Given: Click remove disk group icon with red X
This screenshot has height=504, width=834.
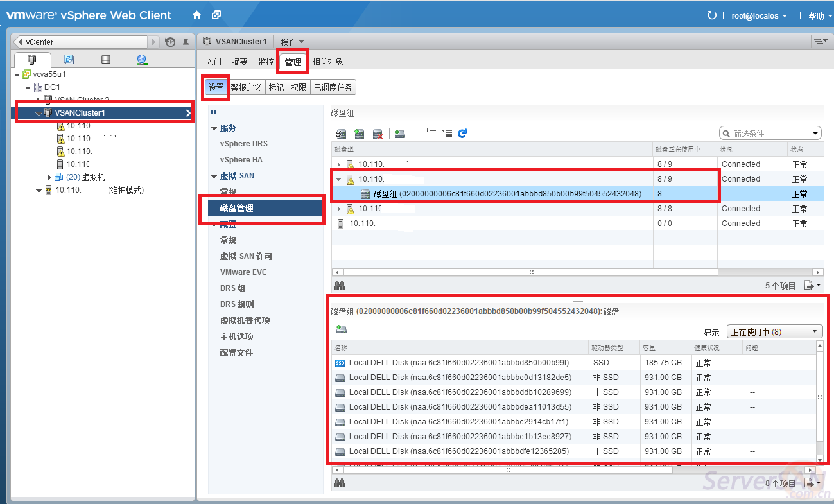Looking at the screenshot, I should coord(378,134).
